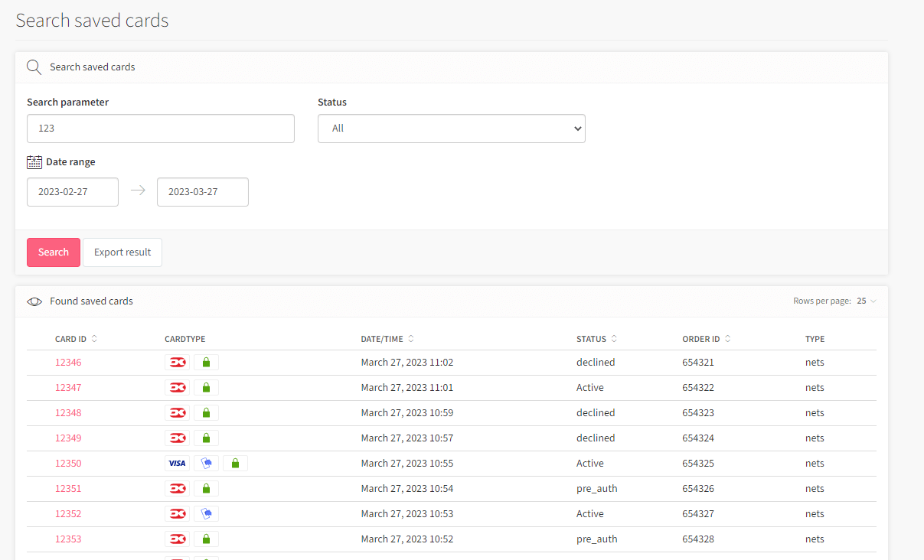The image size is (924, 560).
Task: Open the calendar icon next to Date range
Action: click(x=34, y=161)
